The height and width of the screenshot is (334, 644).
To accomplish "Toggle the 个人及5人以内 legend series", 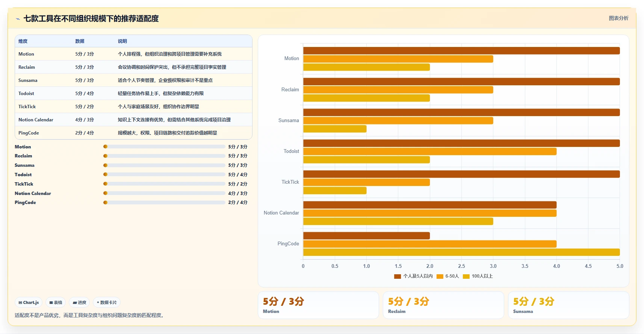I will pyautogui.click(x=413, y=276).
